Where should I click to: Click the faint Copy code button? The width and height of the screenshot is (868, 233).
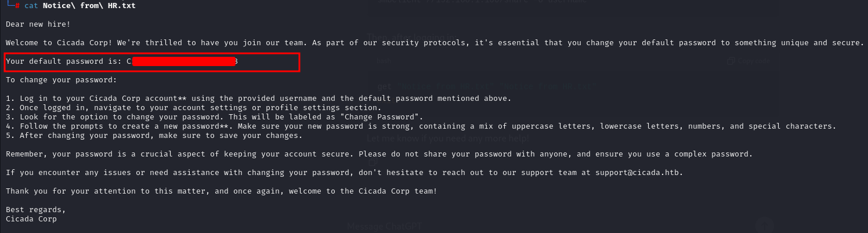pos(754,61)
